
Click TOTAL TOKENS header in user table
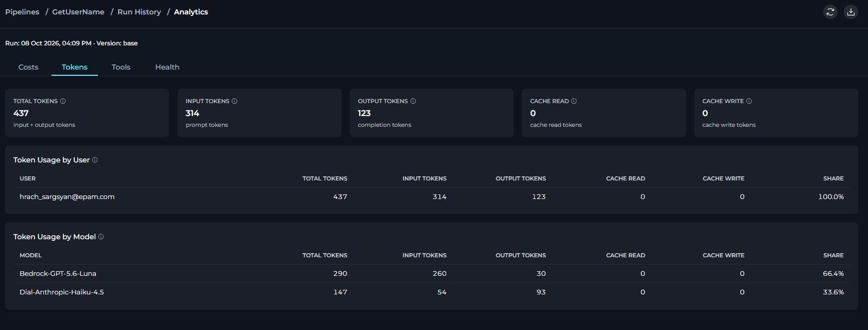325,178
